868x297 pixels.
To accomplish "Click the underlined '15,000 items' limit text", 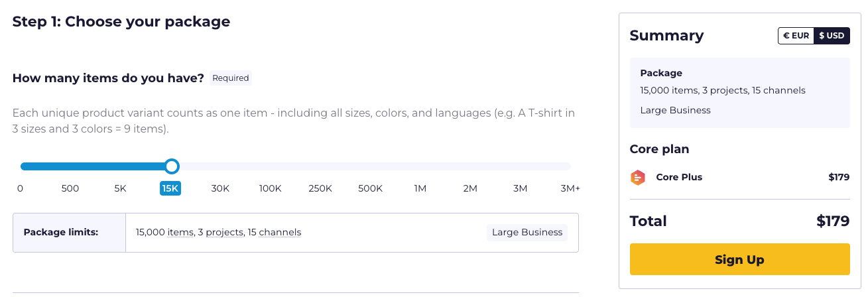I will pos(164,232).
